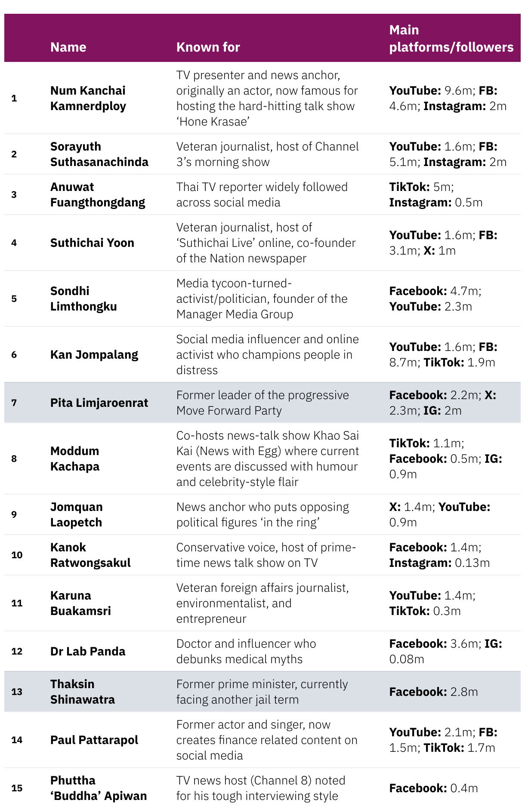Click Sorayuth Suthasanachinda's name
This screenshot has height=812, width=525.
[99, 154]
